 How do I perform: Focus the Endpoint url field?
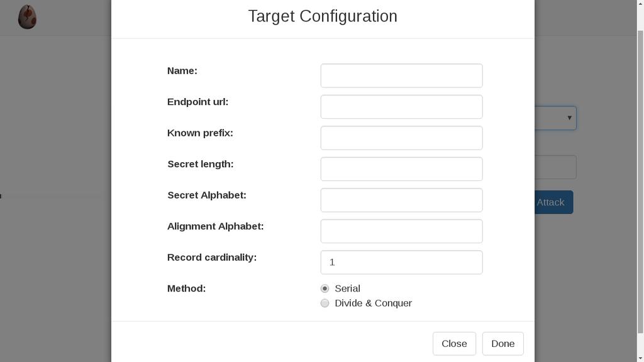402,107
